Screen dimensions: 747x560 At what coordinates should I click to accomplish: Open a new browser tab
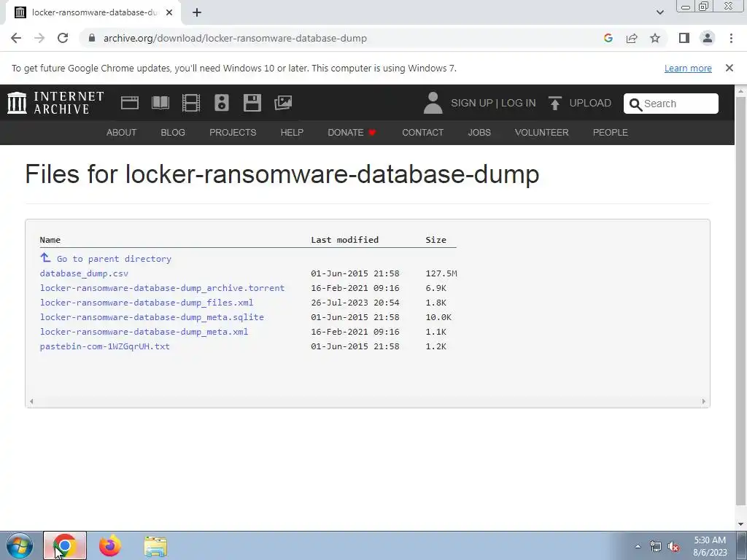click(197, 12)
